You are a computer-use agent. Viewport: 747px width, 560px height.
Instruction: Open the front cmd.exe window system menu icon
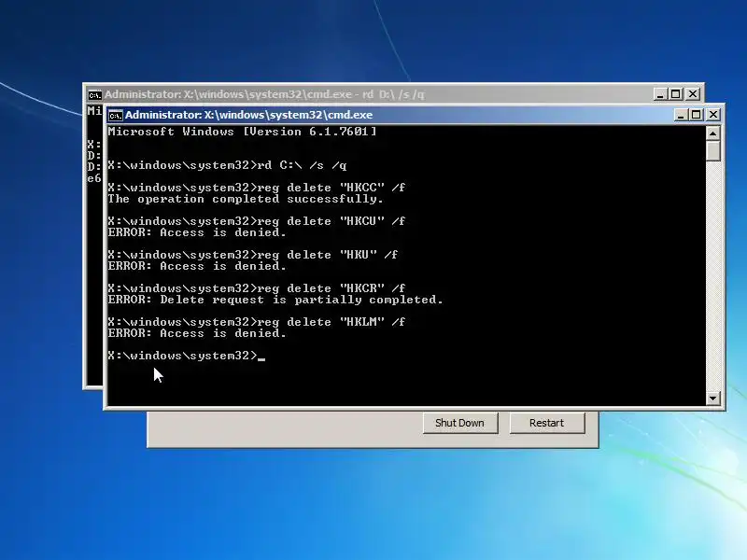[115, 115]
